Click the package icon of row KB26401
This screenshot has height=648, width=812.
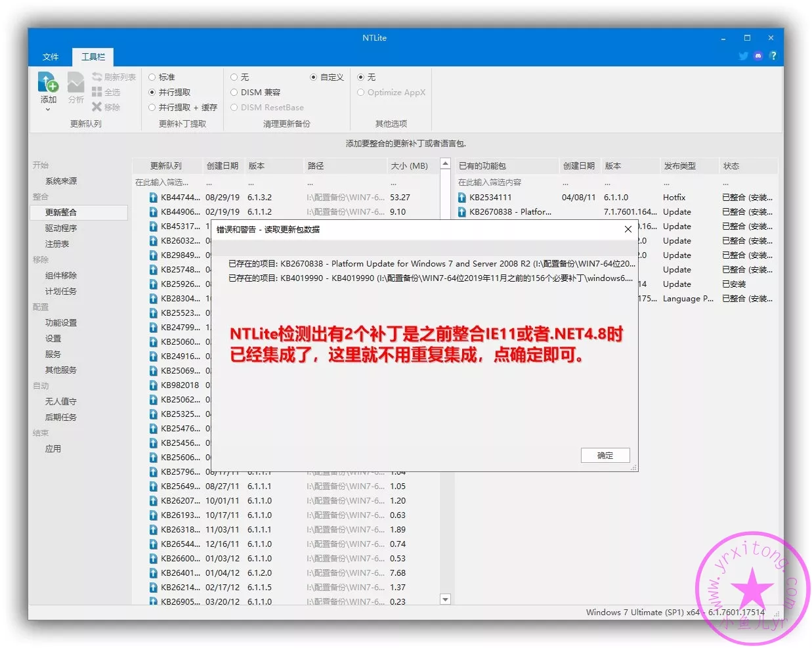tap(153, 572)
